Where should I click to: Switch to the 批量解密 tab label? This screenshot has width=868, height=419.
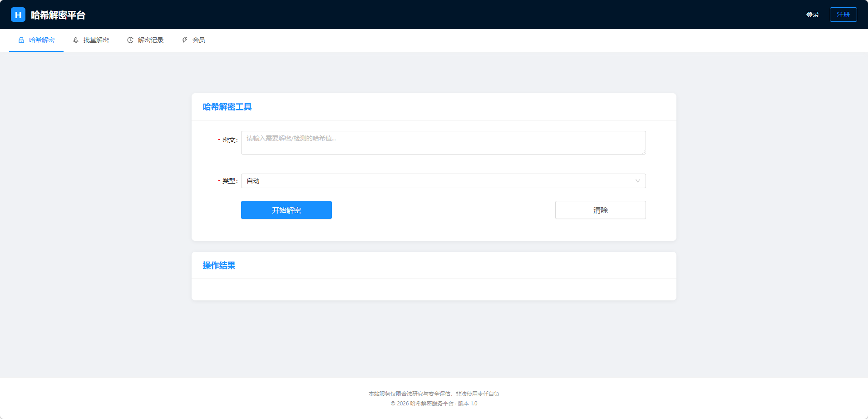point(96,40)
